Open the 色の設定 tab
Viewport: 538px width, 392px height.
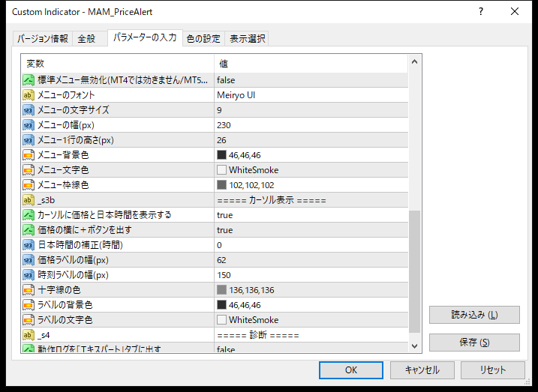[203, 39]
